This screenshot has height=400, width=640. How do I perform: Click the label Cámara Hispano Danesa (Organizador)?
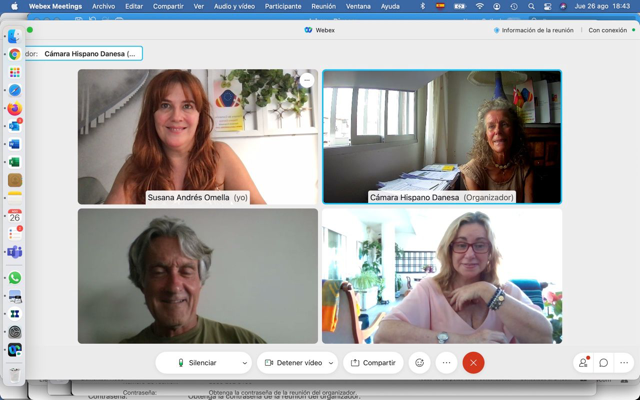(442, 198)
